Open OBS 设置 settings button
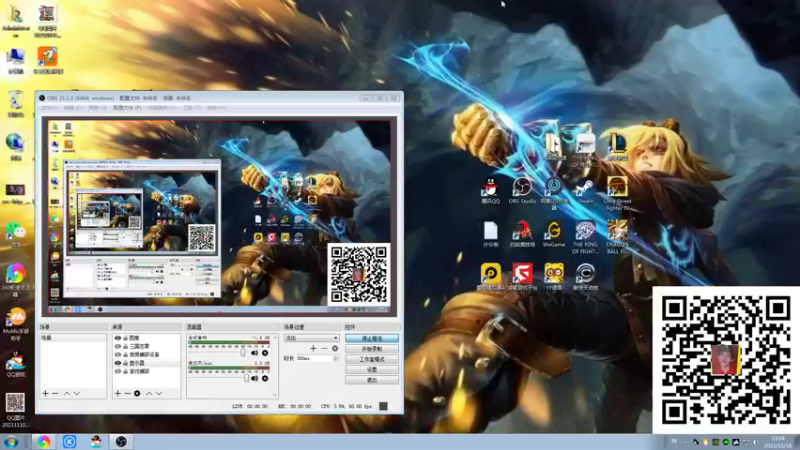 coord(372,369)
